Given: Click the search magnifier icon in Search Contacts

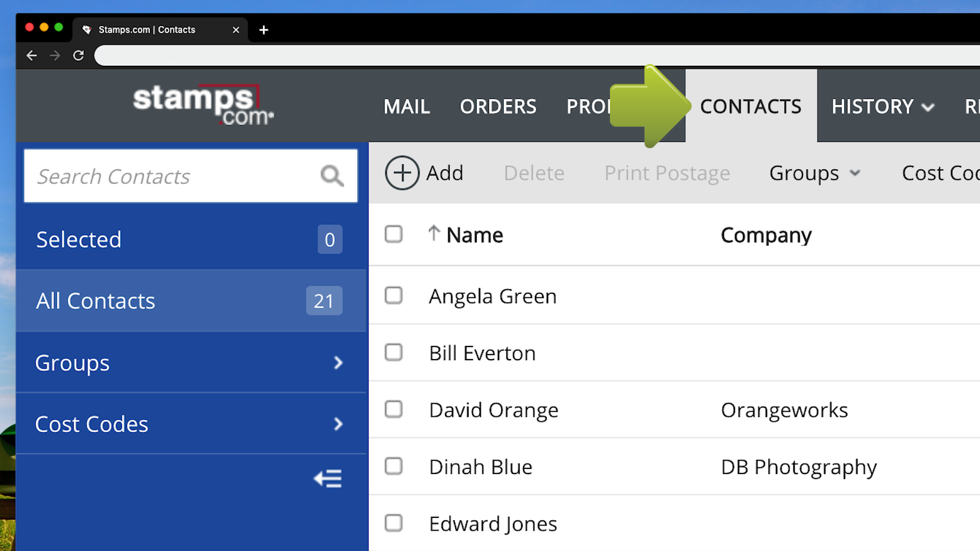Looking at the screenshot, I should tap(331, 176).
